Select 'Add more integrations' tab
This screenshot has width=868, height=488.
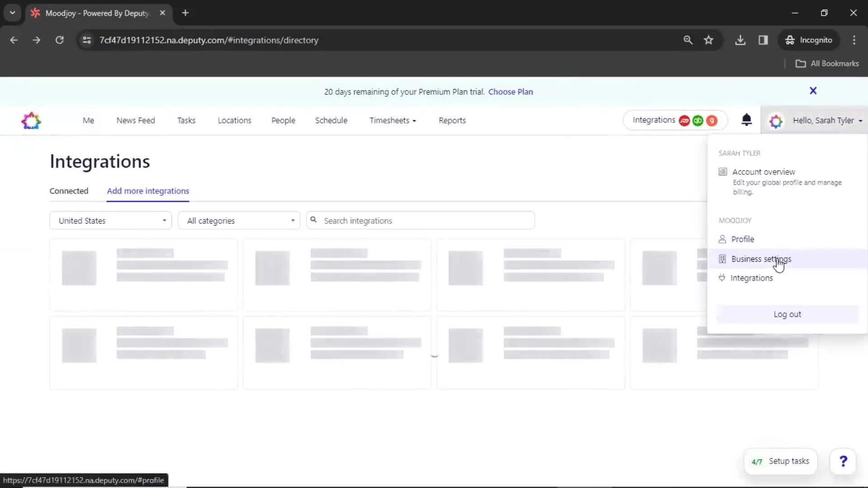point(148,191)
